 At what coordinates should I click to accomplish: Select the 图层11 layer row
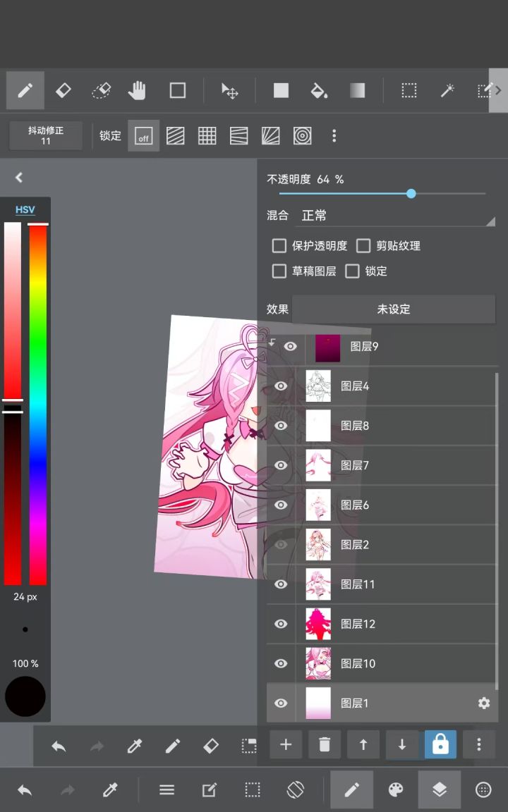381,584
